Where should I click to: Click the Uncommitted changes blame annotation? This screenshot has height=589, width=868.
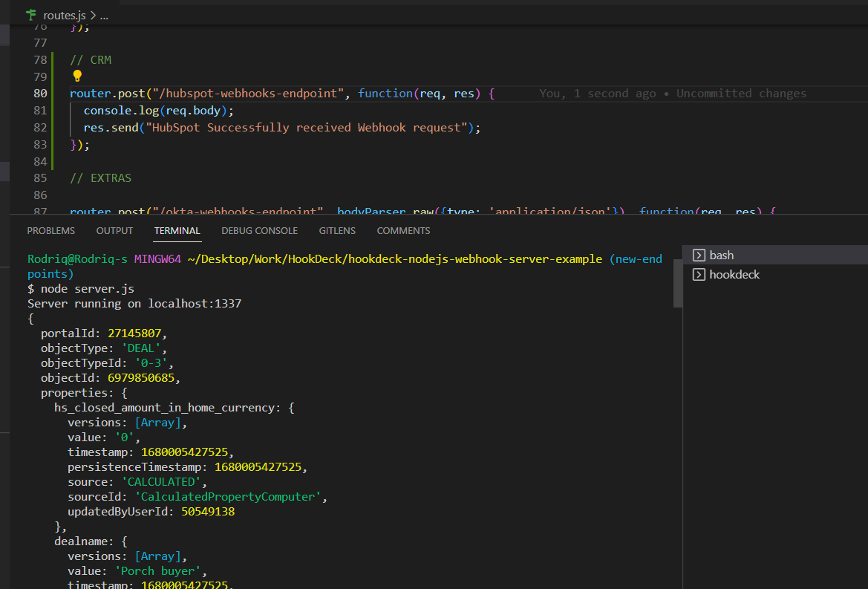743,93
